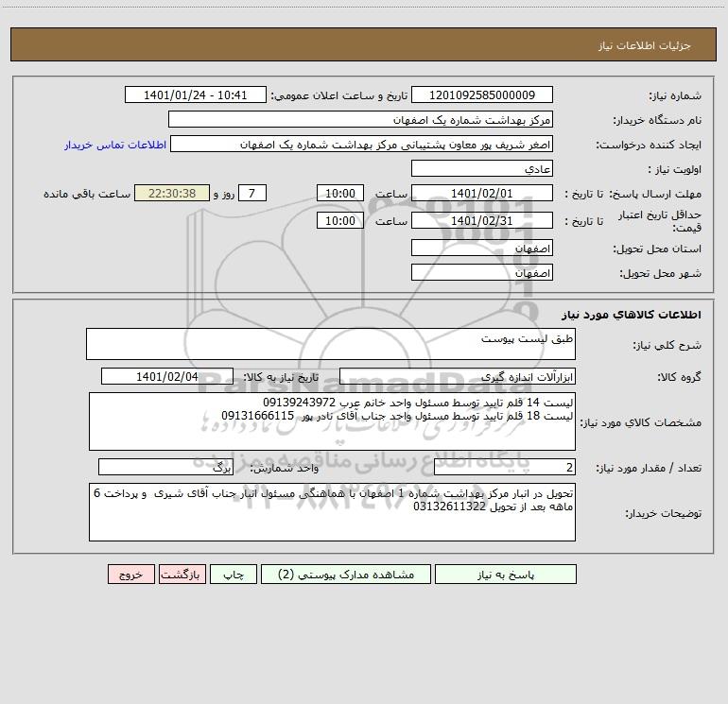
Task: Click the جزئیات اطلاعات نیاز header title
Action: (645, 45)
